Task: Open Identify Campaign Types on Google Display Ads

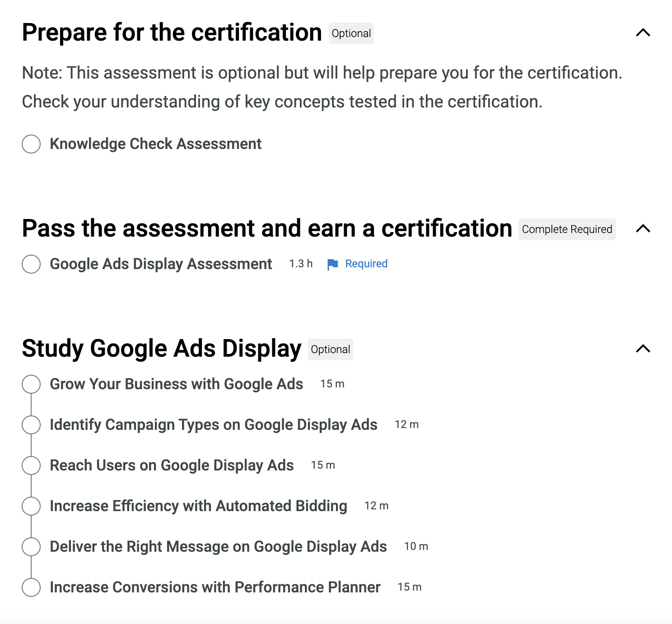Action: pos(213,425)
